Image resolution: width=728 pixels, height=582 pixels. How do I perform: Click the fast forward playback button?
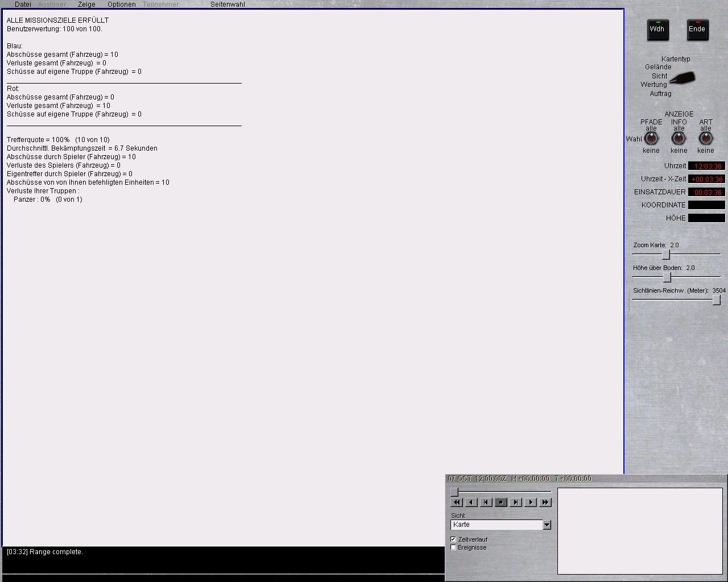click(x=545, y=502)
